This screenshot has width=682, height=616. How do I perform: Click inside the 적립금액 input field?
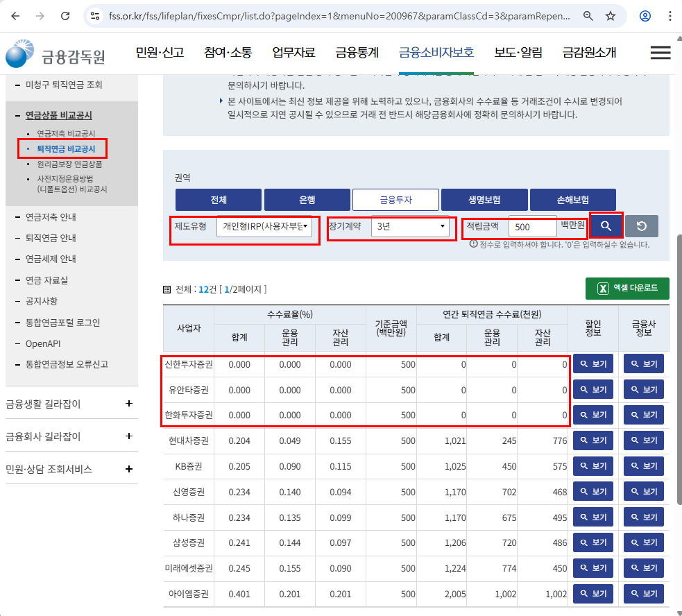coord(532,226)
